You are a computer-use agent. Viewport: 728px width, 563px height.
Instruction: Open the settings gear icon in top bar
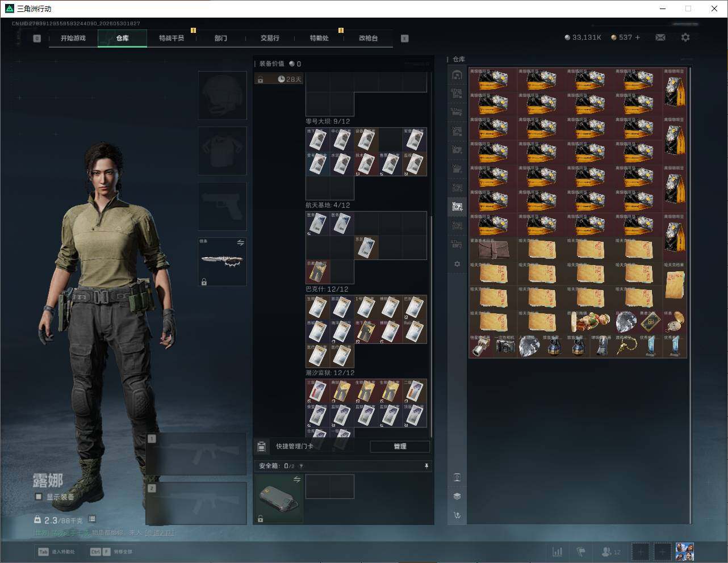[x=685, y=37]
